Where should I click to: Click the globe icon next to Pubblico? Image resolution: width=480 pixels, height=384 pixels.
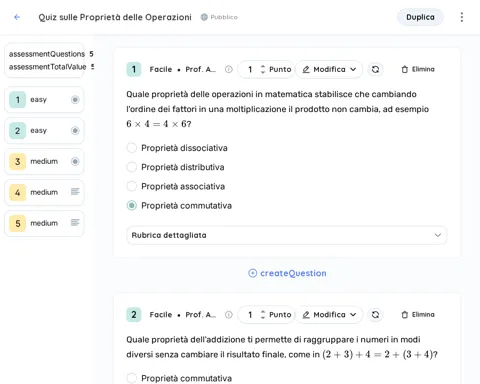coord(204,17)
